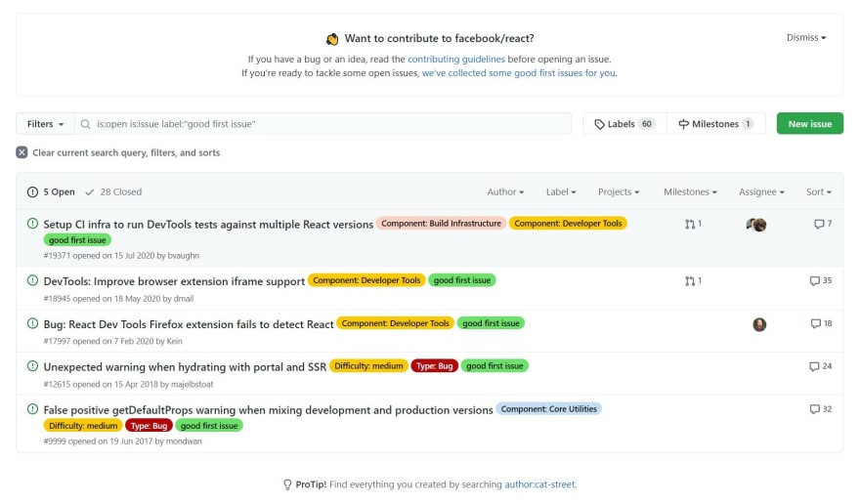Click Type: Bug label on getDefaultProps issue
860x504 pixels.
click(149, 426)
